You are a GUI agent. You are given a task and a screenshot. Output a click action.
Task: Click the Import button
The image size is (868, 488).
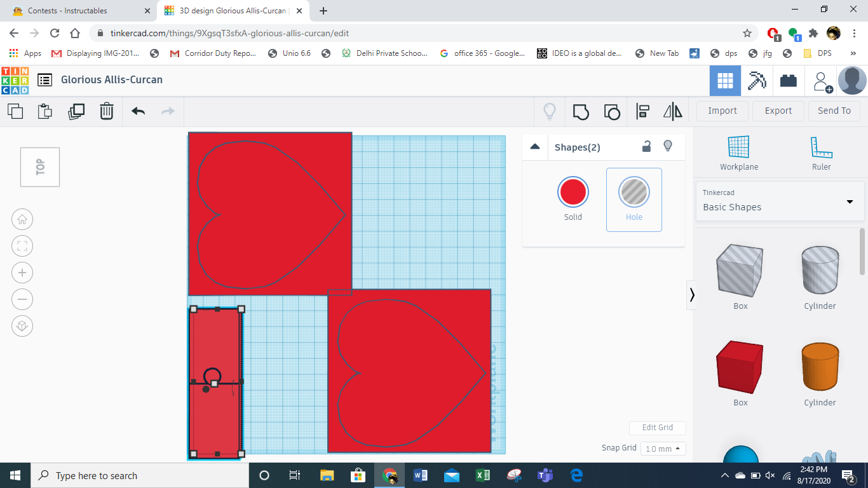722,111
